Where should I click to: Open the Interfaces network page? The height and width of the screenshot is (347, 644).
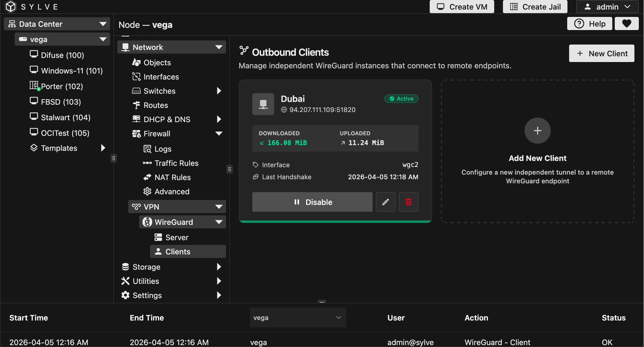tap(161, 77)
